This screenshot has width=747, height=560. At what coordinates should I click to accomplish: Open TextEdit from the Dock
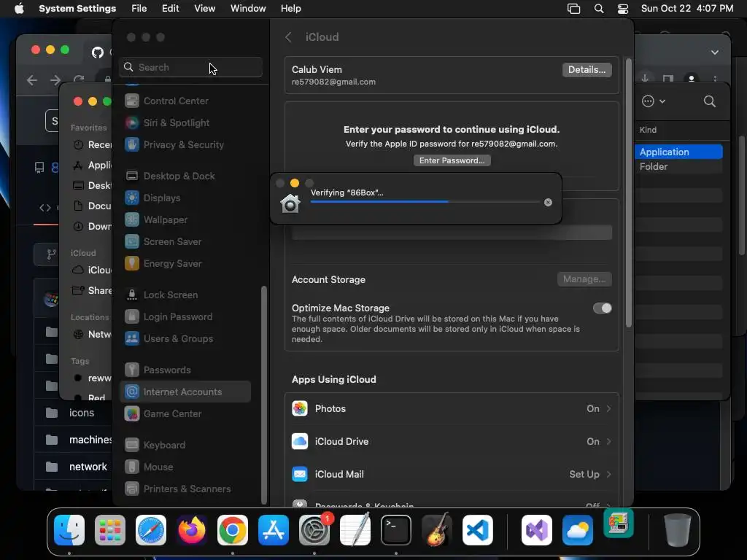pos(355,530)
